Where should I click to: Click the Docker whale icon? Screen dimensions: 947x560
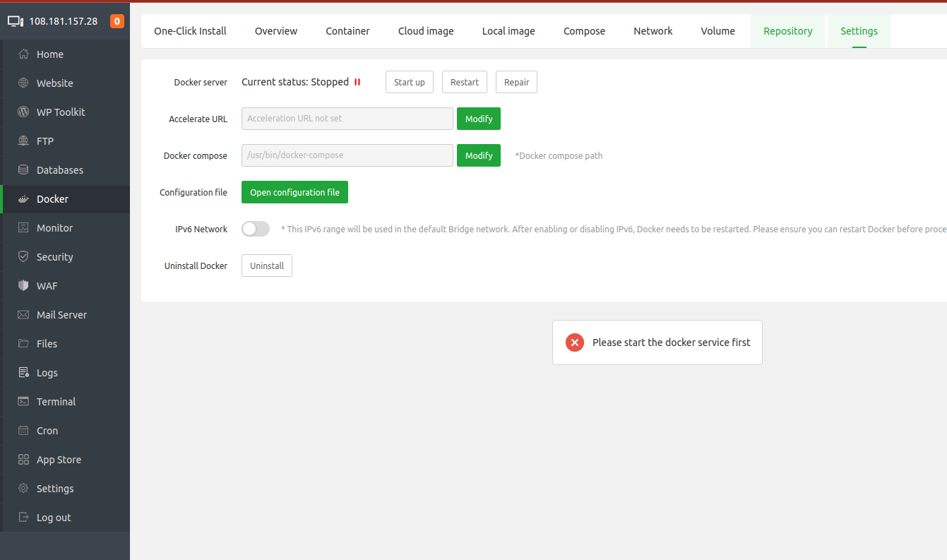click(23, 199)
